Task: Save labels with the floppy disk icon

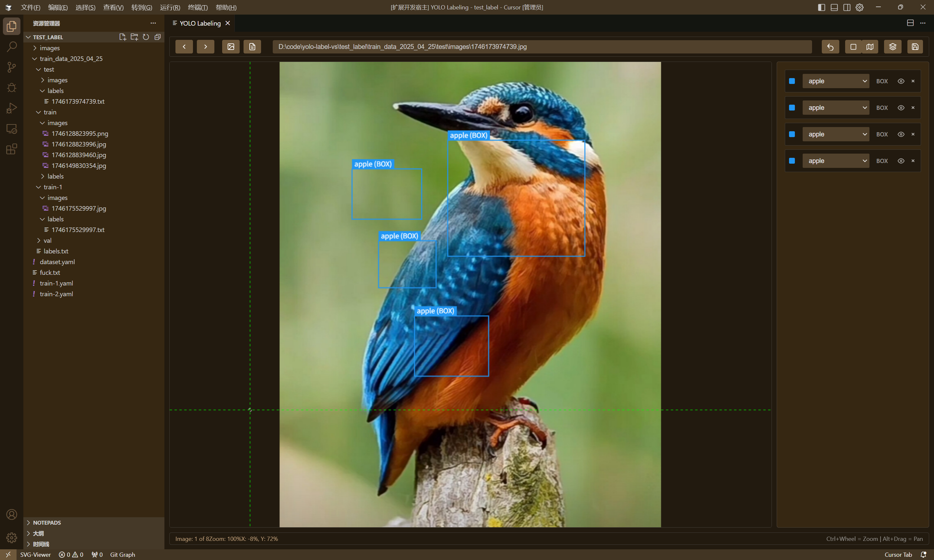Action: 915,47
